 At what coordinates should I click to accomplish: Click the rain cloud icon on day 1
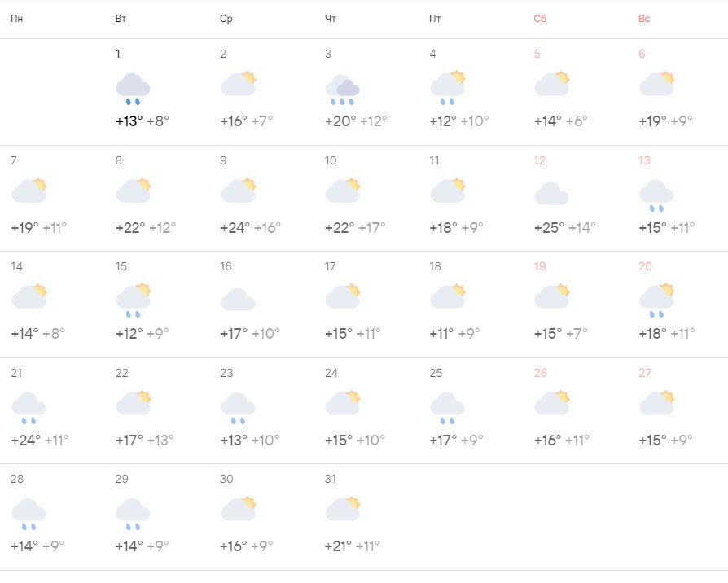point(133,88)
